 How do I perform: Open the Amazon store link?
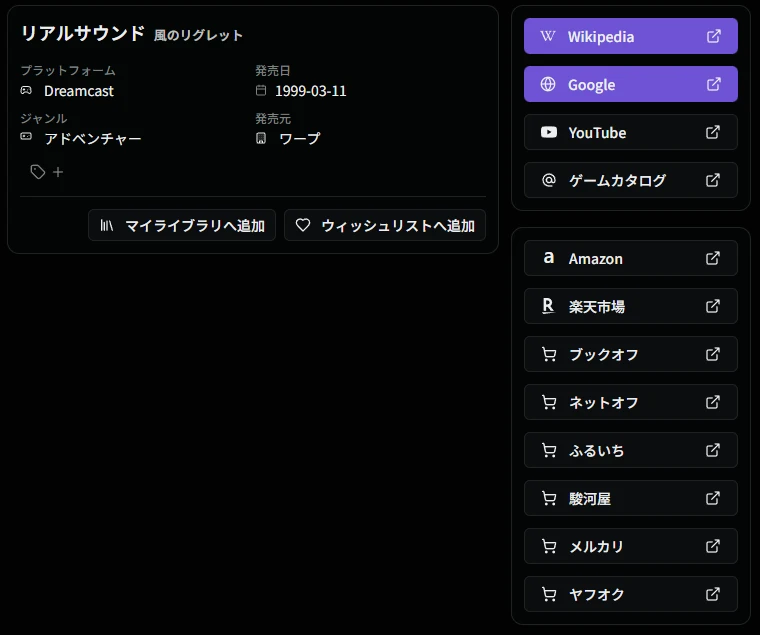631,258
